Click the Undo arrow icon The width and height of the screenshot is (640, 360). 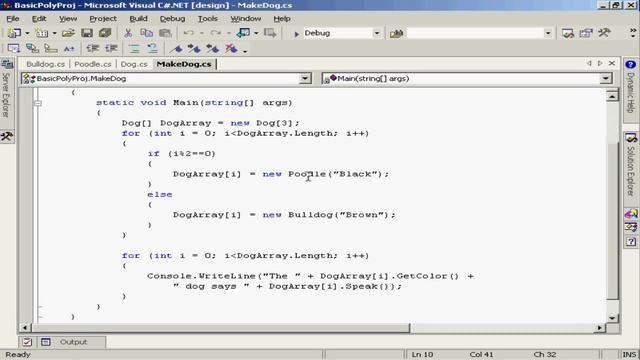(x=188, y=33)
